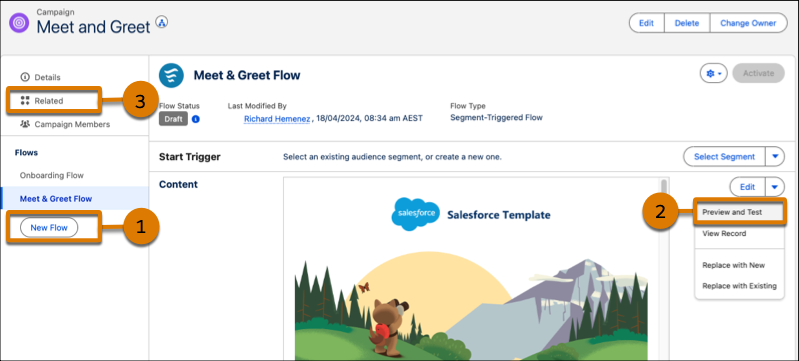Choose Replace with Existing option
Image resolution: width=799 pixels, height=361 pixels.
click(739, 286)
